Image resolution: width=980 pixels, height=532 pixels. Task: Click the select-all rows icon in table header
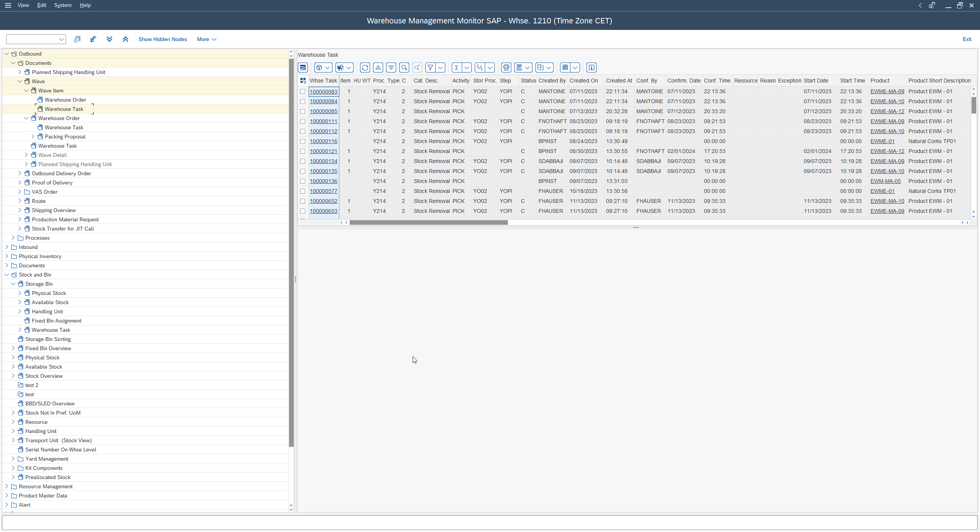pos(303,81)
